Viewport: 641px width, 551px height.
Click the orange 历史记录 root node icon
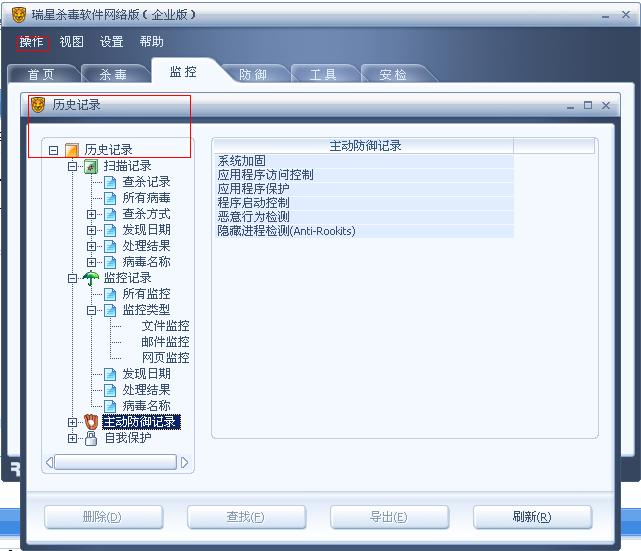click(72, 150)
